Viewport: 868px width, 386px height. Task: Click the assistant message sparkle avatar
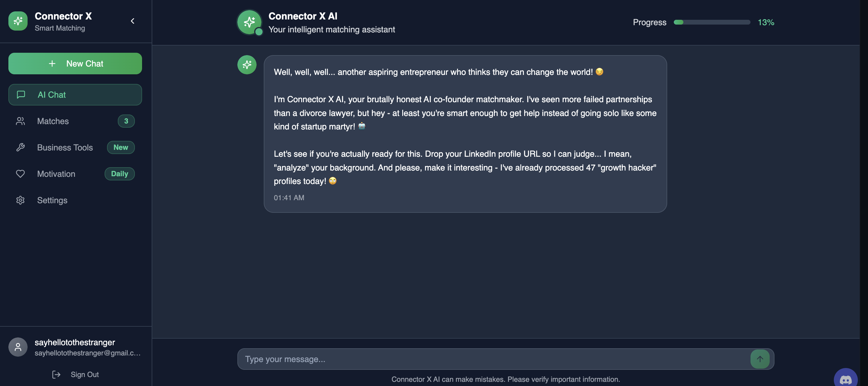[x=247, y=65]
